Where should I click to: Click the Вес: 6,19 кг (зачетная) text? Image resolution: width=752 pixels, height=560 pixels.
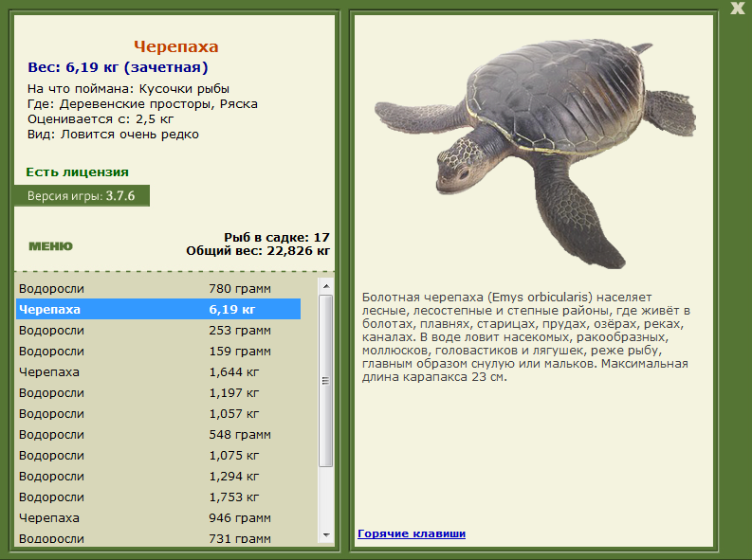tap(118, 67)
